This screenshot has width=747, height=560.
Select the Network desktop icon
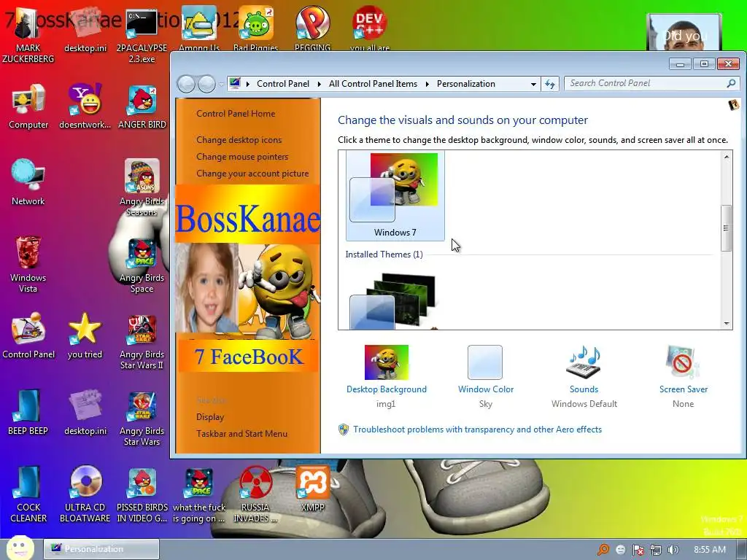(x=28, y=183)
